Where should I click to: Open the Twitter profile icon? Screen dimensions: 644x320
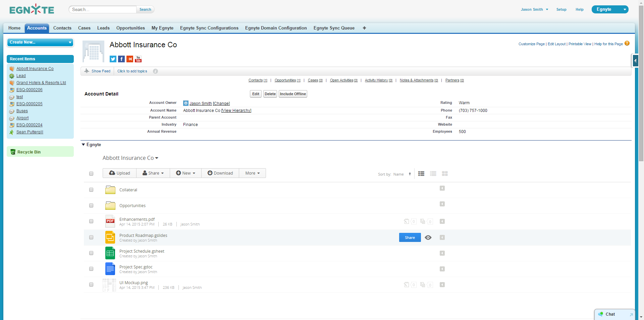pyautogui.click(x=113, y=59)
